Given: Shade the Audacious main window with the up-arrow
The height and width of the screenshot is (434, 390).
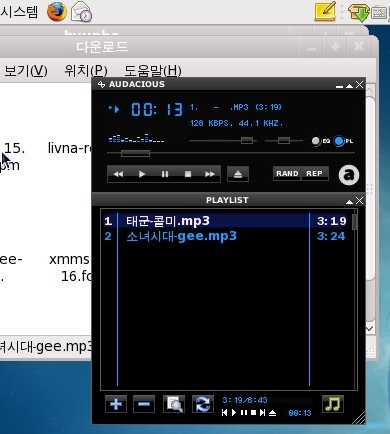Looking at the screenshot, I should pyautogui.click(x=349, y=86).
